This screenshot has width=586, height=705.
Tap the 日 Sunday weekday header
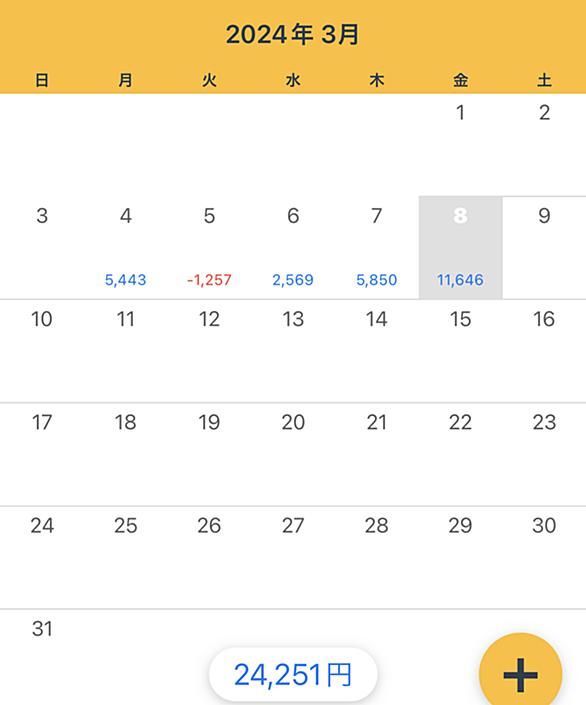[x=42, y=80]
